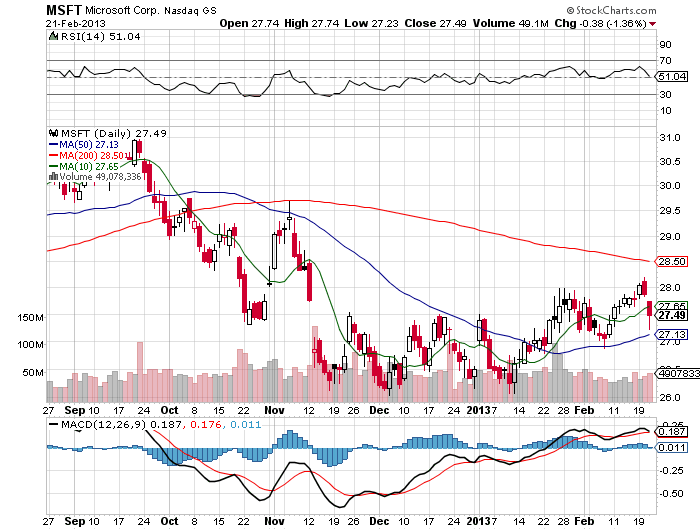Click the Open 27.74 value
Image resolution: width=700 pixels, height=530 pixels.
(x=250, y=23)
